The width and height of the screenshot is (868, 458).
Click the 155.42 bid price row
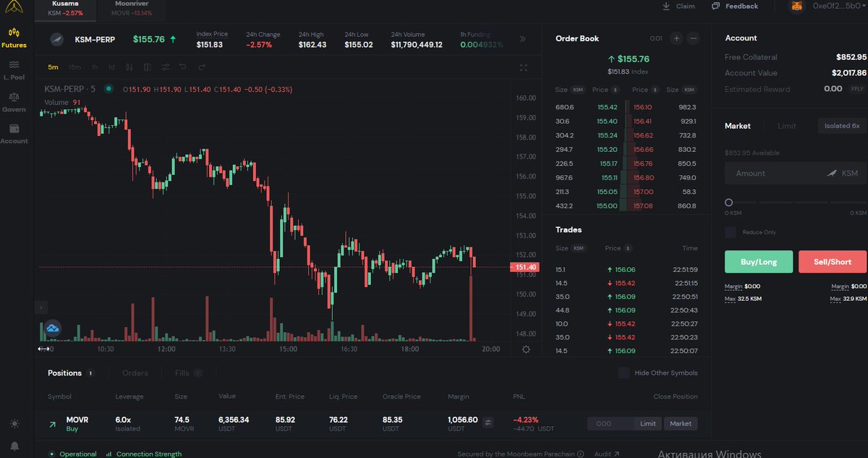pyautogui.click(x=587, y=107)
